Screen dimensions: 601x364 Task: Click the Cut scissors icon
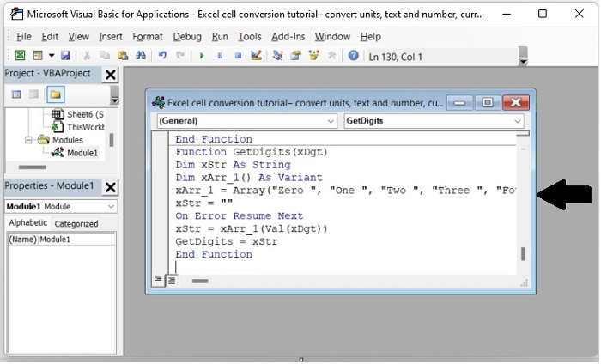click(87, 56)
